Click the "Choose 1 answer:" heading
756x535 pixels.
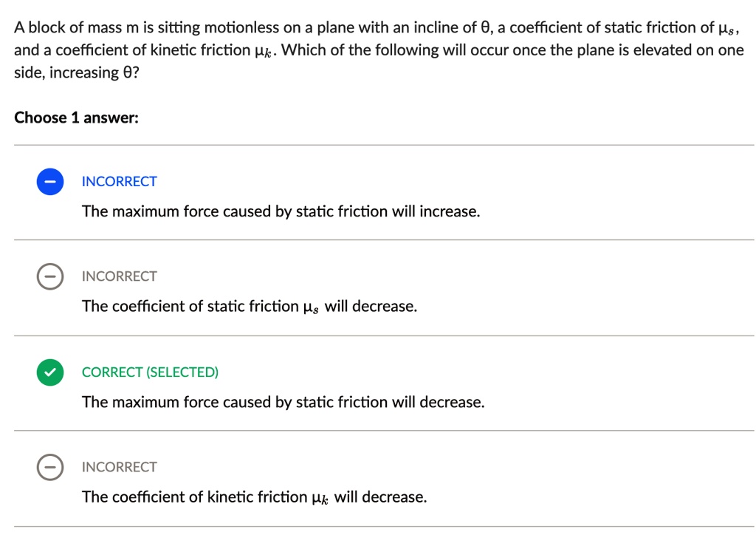click(x=76, y=117)
